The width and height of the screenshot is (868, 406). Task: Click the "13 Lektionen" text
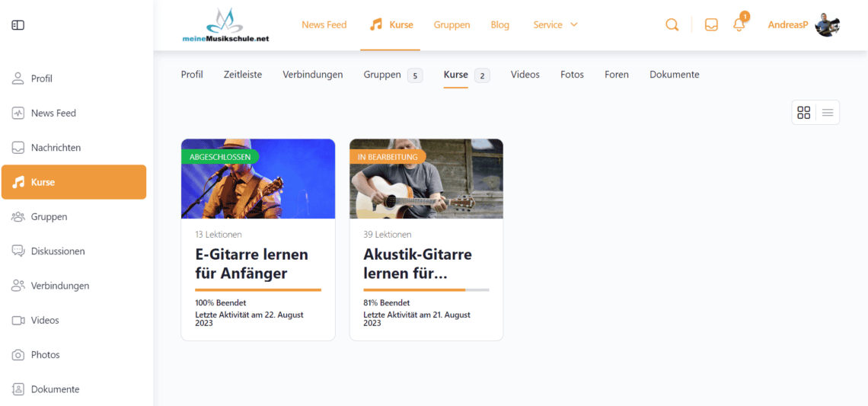tap(218, 235)
